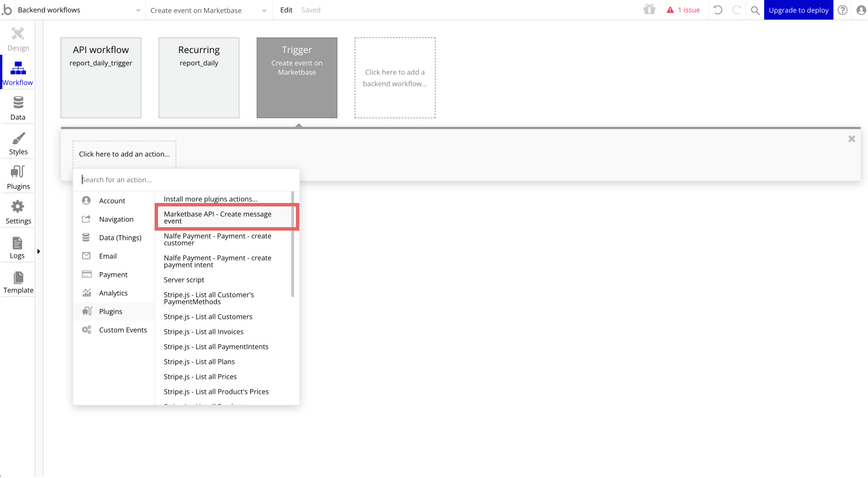The height and width of the screenshot is (478, 868).
Task: Click the Saved status text
Action: [x=311, y=10]
